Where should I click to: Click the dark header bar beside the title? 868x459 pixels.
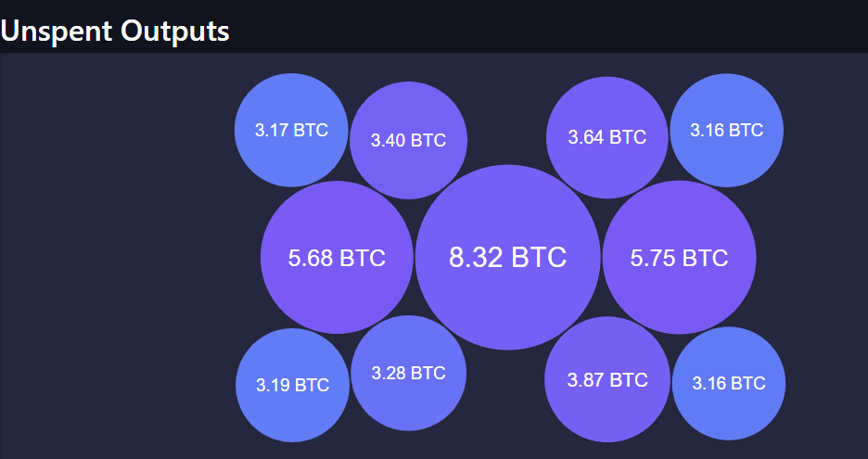(x=548, y=27)
